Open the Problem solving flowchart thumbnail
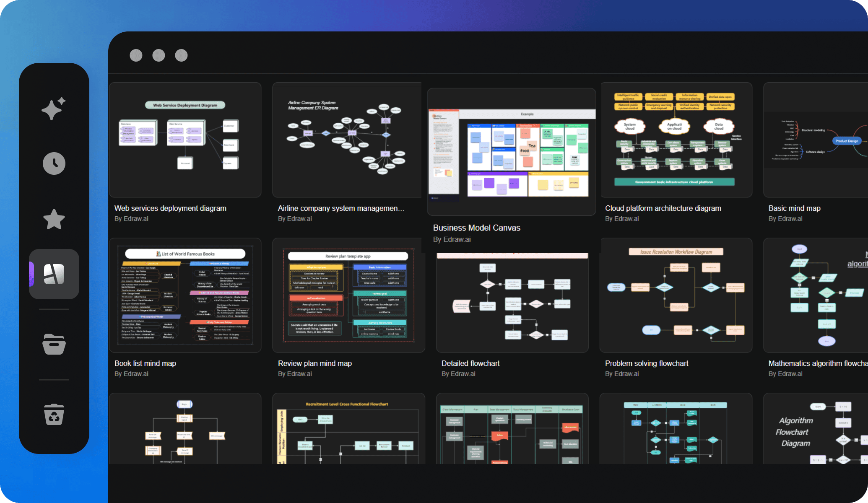 tap(676, 295)
